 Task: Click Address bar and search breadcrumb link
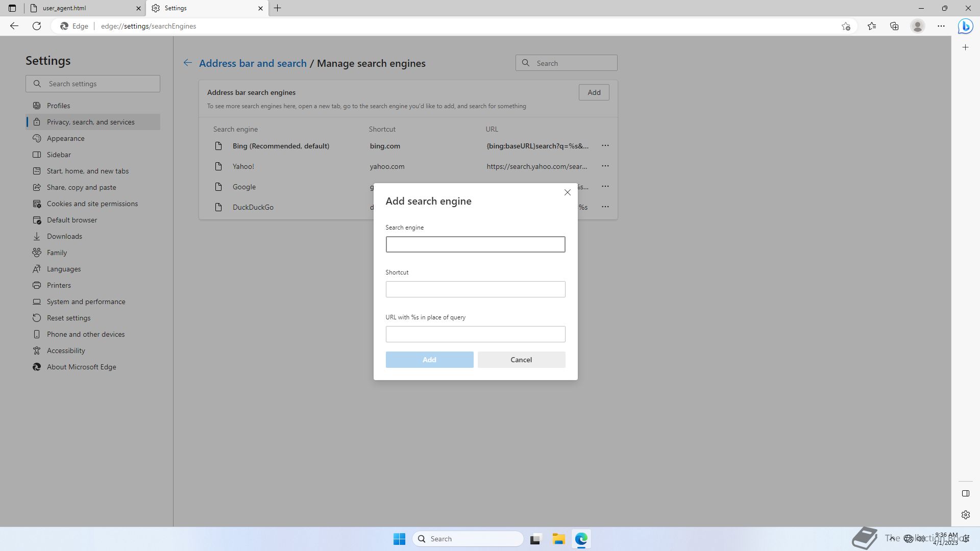click(253, 63)
